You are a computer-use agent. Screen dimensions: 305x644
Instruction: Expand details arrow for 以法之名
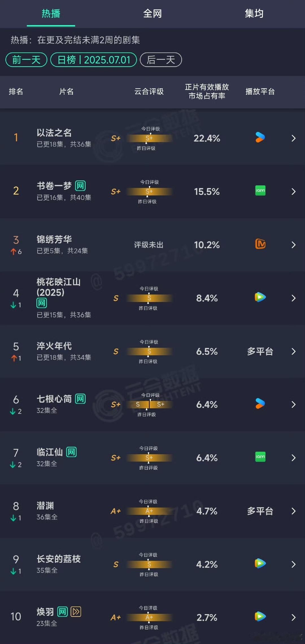(x=293, y=138)
